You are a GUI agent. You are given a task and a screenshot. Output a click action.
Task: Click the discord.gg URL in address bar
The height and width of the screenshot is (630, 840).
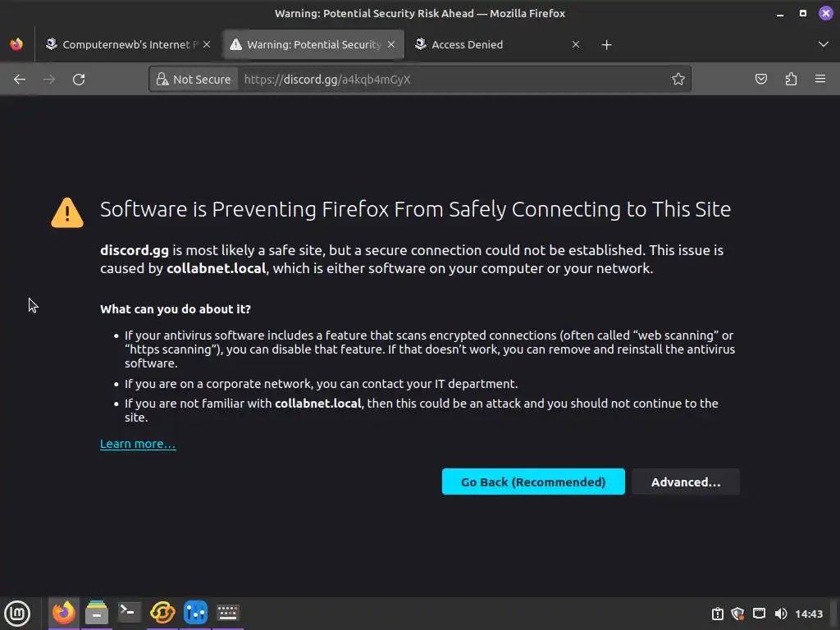coord(326,80)
